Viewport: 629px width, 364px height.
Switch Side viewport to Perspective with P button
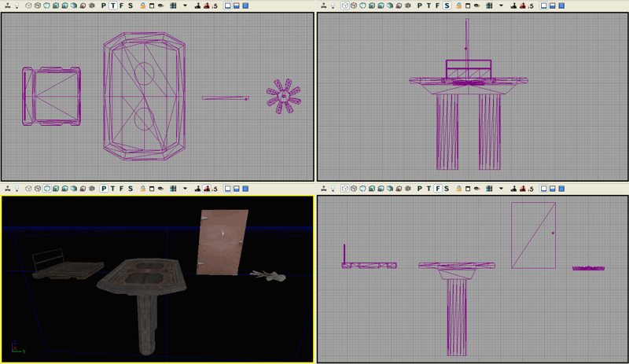[x=420, y=6]
